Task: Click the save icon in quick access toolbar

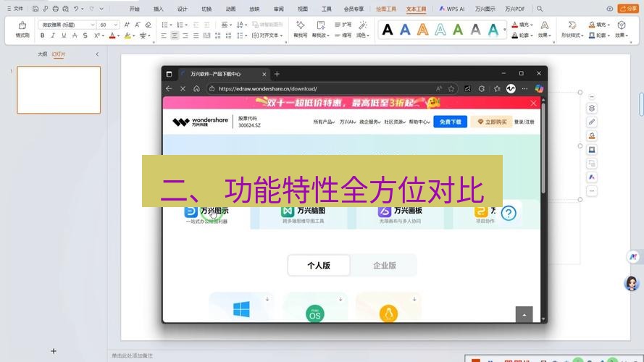Action: coord(35,9)
